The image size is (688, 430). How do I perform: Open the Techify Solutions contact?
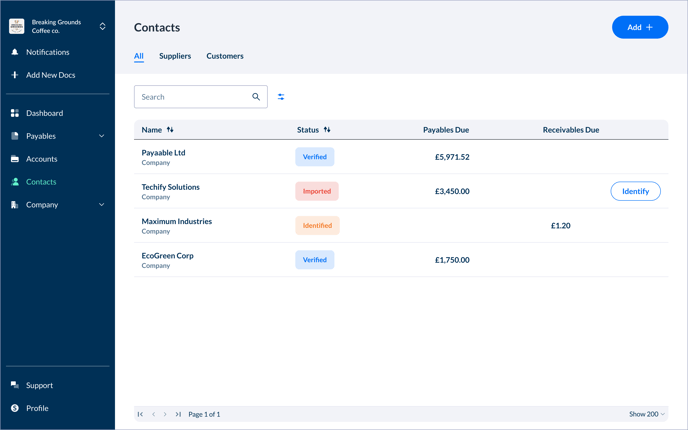click(170, 187)
